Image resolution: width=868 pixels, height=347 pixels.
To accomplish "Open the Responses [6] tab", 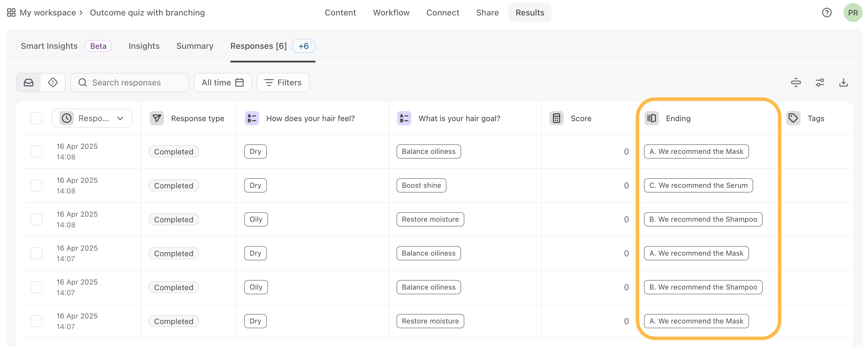I will (258, 46).
